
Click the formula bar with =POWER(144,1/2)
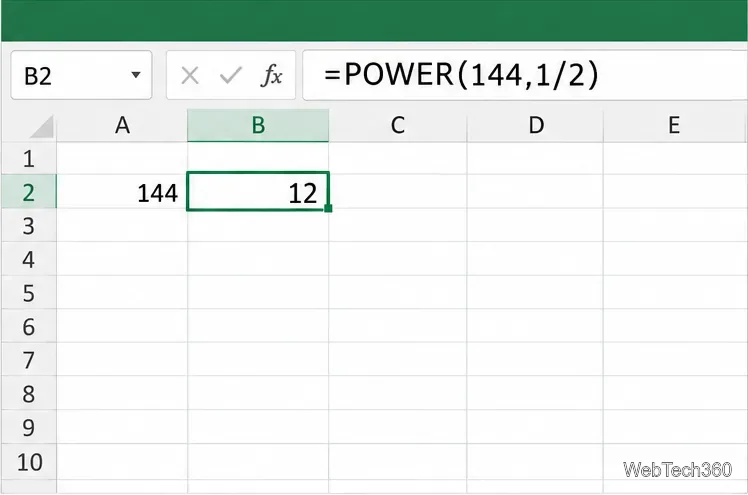tap(525, 75)
